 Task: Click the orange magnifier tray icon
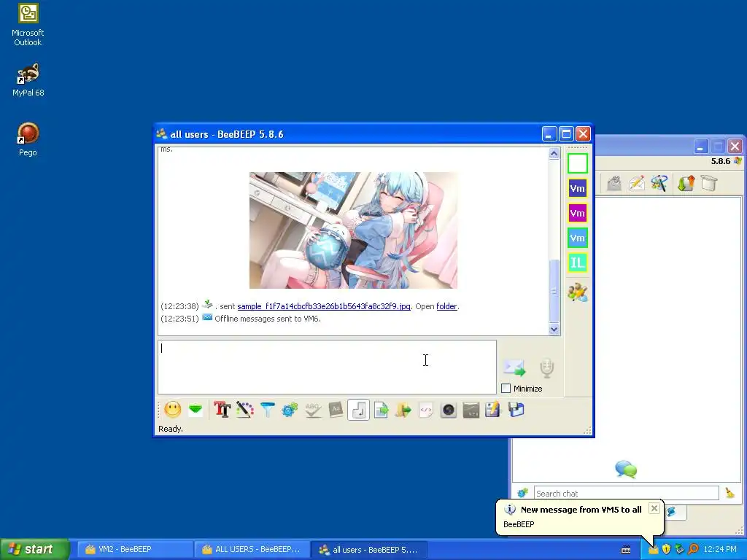click(693, 550)
